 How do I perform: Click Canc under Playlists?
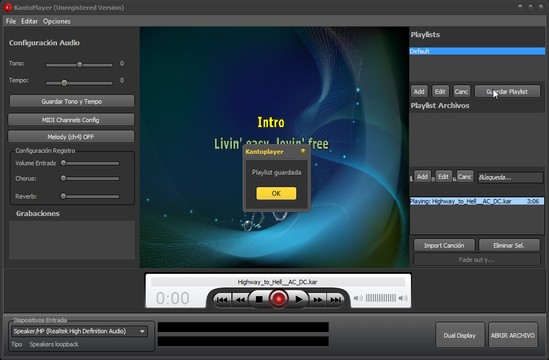tap(461, 91)
